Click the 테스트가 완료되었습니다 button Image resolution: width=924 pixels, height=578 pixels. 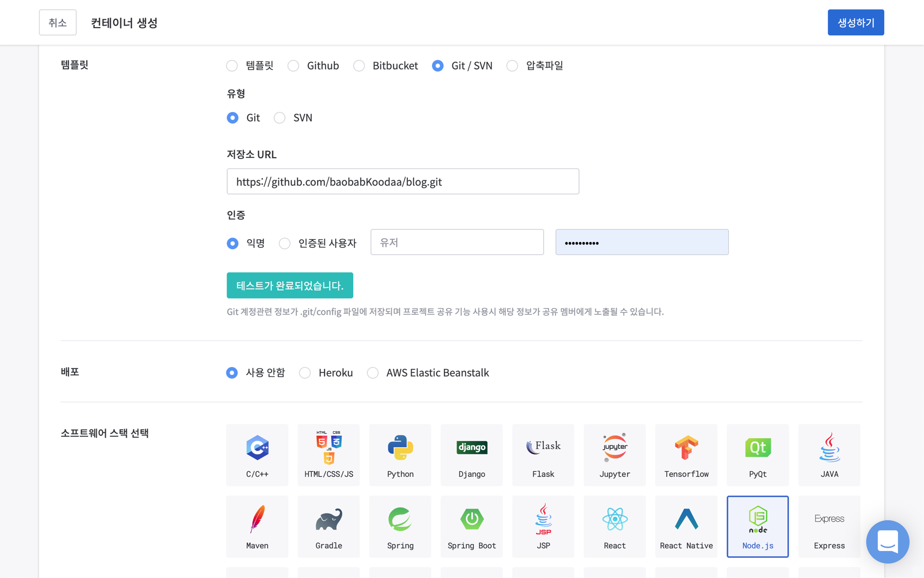coord(290,285)
